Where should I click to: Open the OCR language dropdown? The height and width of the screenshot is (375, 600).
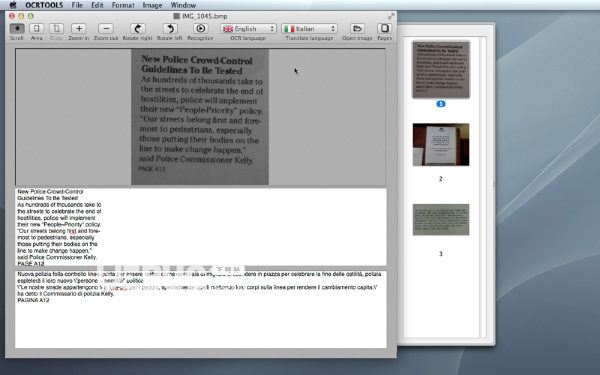[x=248, y=29]
